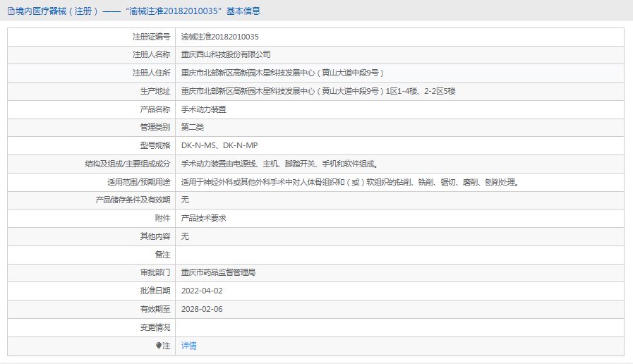Click the 型号规格 label
This screenshot has height=364, width=633.
155,145
